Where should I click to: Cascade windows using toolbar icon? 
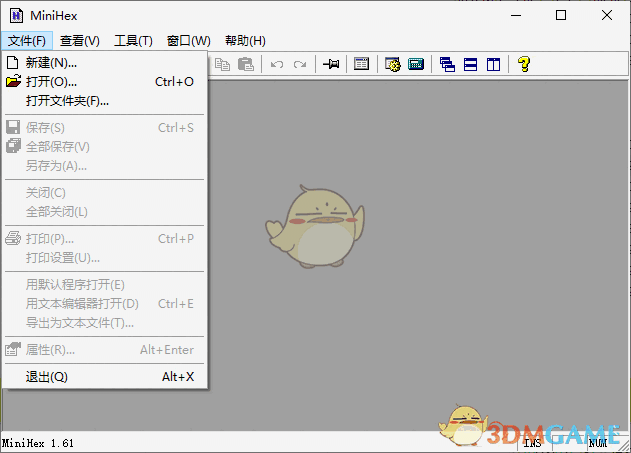click(x=447, y=64)
